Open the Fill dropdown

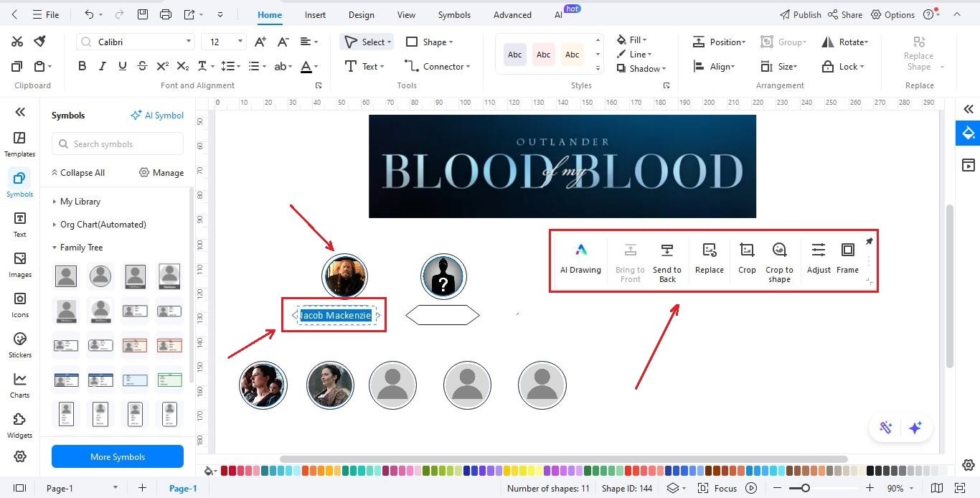[x=631, y=39]
